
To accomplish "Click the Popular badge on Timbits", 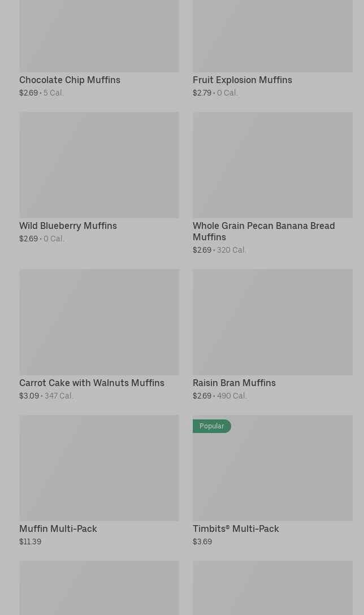I will click(x=211, y=426).
